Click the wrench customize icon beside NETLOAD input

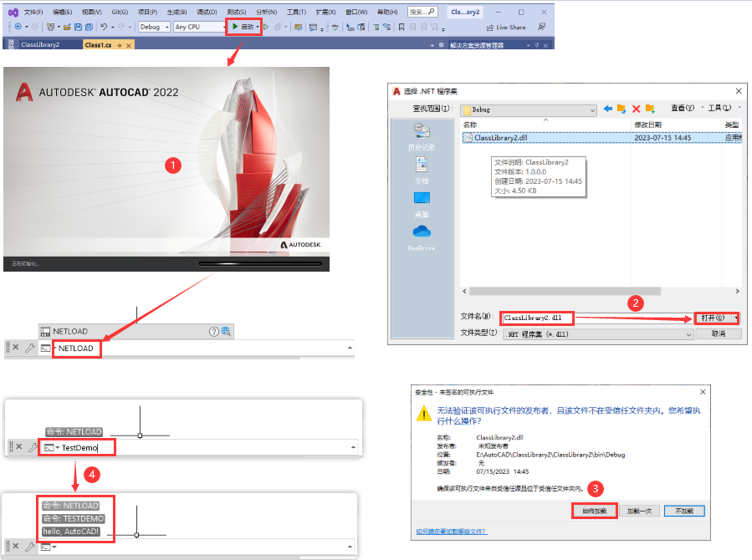[x=30, y=348]
